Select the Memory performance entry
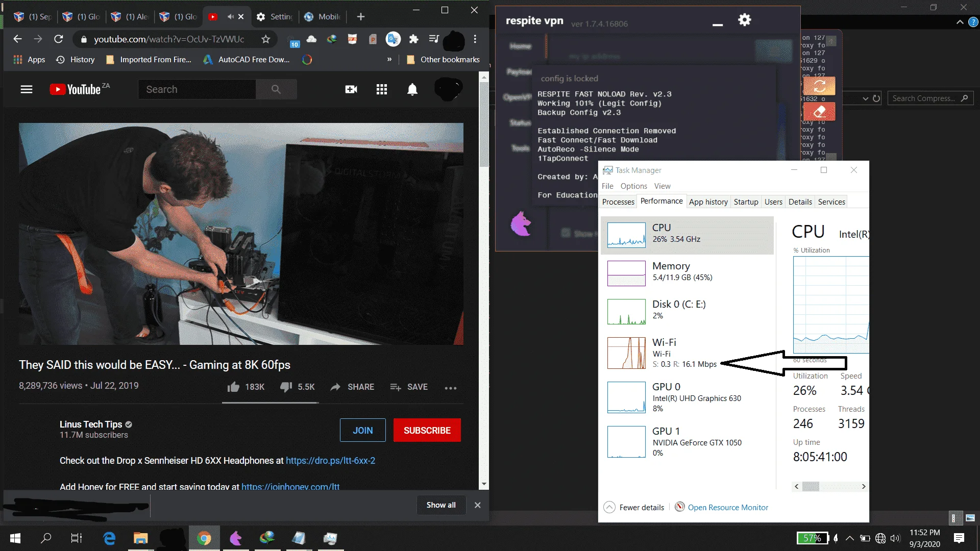Image resolution: width=980 pixels, height=551 pixels. point(687,273)
